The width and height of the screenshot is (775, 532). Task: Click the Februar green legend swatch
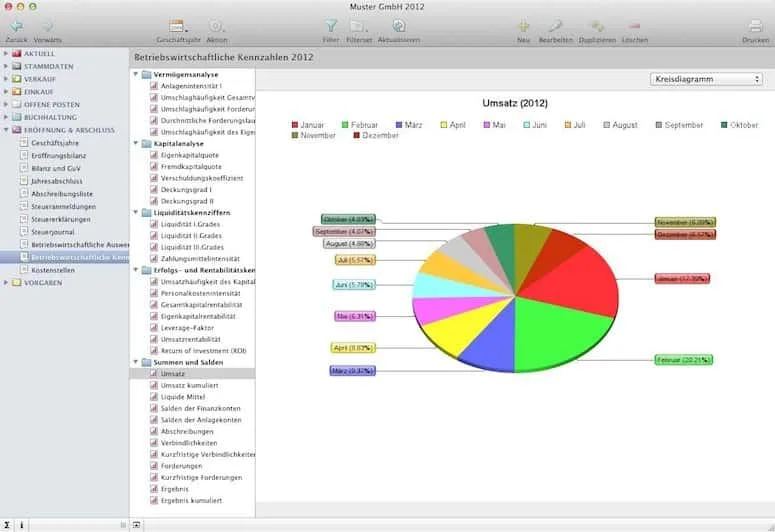click(345, 125)
